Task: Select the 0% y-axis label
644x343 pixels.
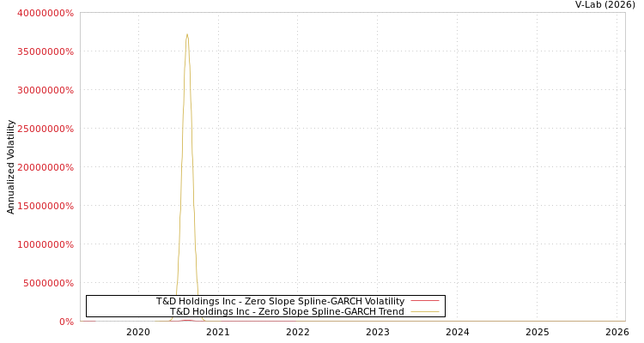Action: point(66,322)
